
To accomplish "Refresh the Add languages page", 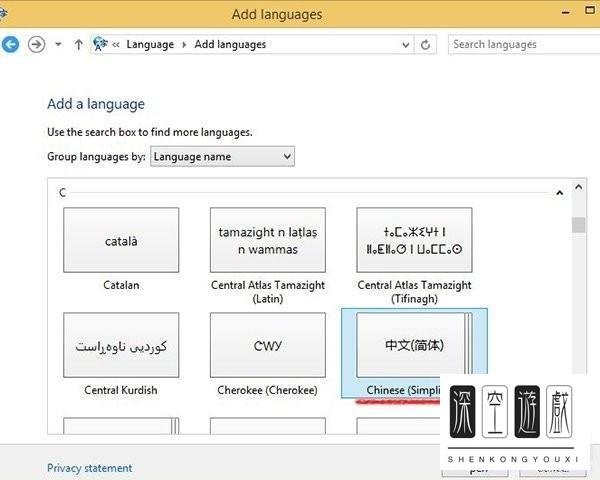I will [x=425, y=45].
